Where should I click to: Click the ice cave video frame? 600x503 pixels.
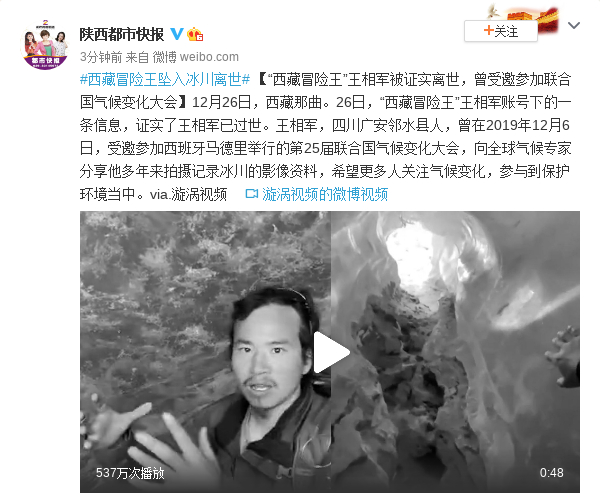tap(455, 352)
